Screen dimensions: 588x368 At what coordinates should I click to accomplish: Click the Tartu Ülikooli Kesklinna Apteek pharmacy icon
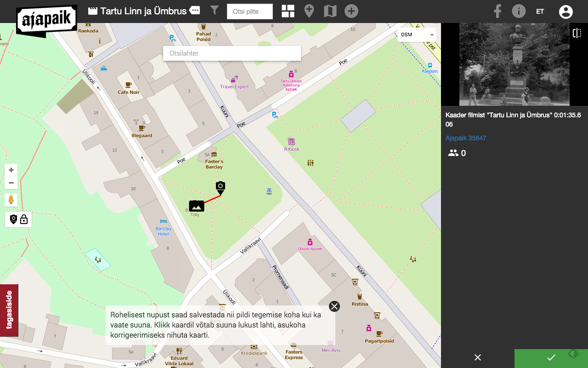tap(291, 74)
